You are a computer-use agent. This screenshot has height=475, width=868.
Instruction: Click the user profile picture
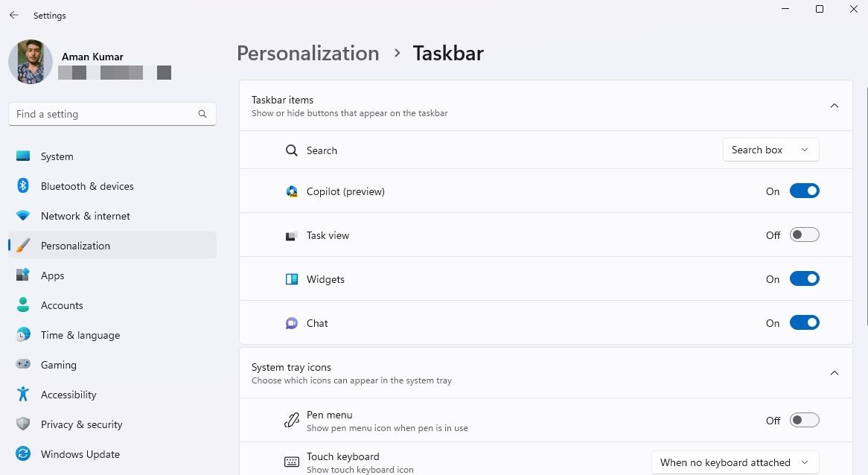tap(31, 62)
